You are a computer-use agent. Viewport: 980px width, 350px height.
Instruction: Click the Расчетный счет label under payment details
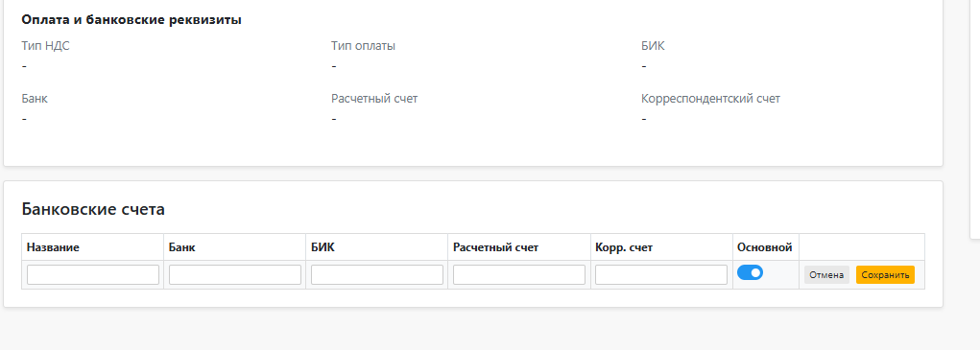pyautogui.click(x=374, y=99)
